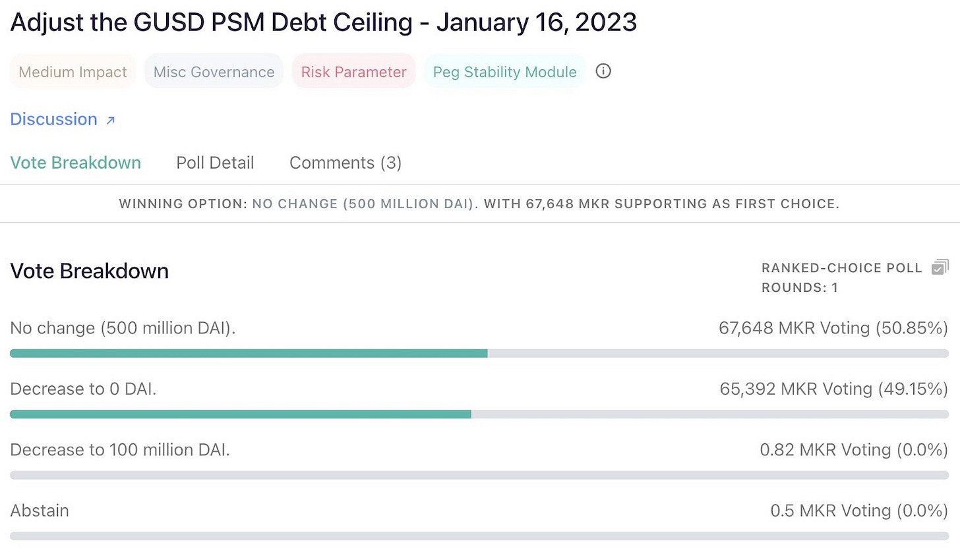The image size is (960, 560).
Task: Filter by the Risk Parameter tag
Action: [353, 72]
